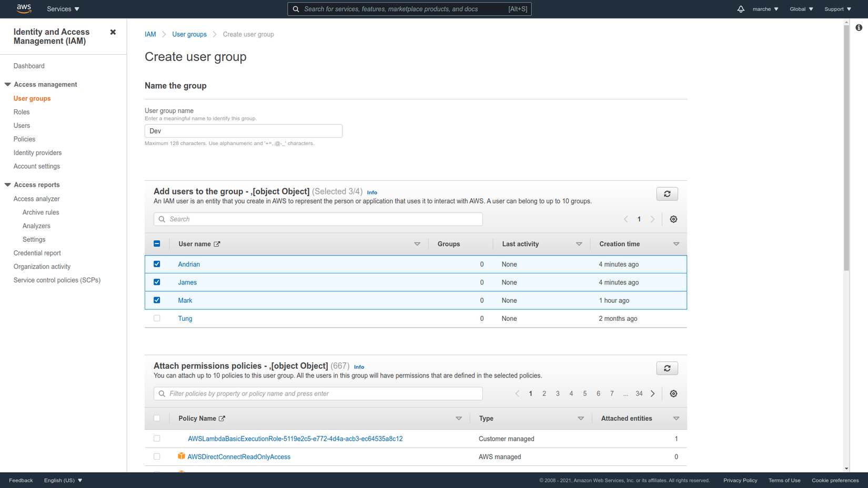Sort policies by Type arrow

point(581,419)
